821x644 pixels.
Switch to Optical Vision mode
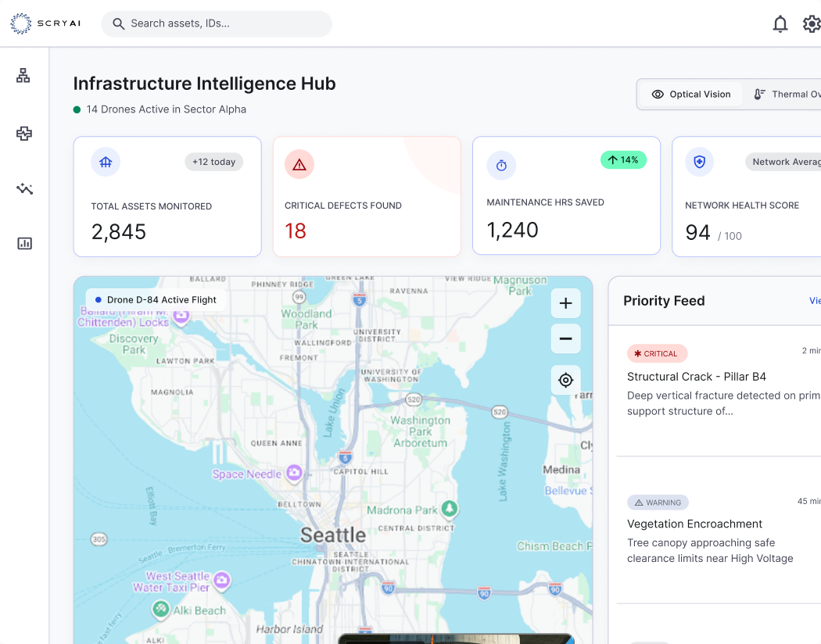[x=690, y=94]
